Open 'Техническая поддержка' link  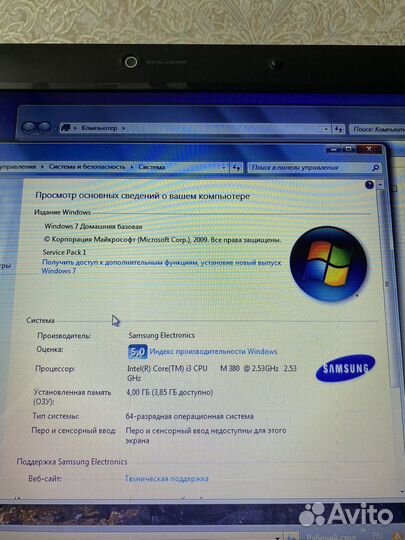[166, 478]
